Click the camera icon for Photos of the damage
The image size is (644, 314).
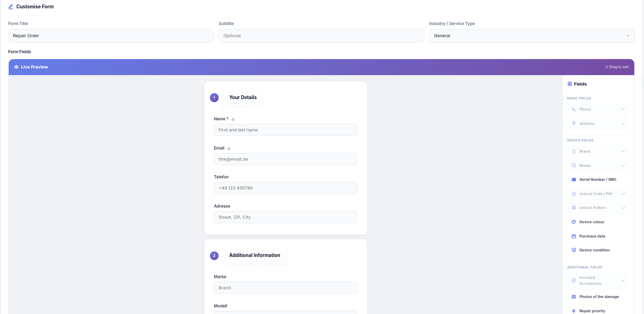coord(574,297)
